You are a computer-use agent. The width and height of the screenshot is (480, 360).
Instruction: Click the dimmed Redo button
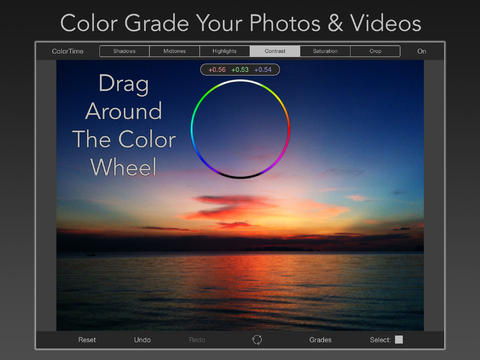point(197,340)
